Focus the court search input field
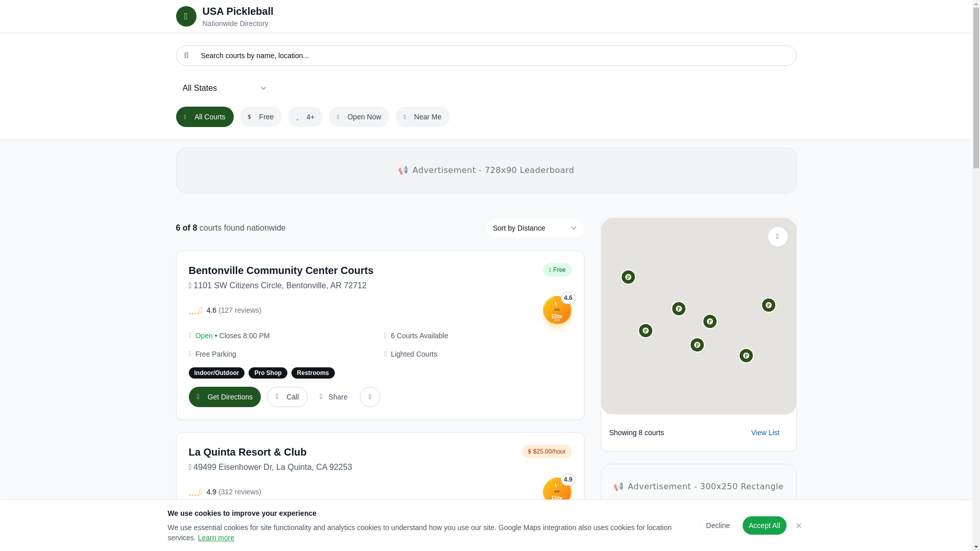The image size is (980, 551). click(486, 56)
